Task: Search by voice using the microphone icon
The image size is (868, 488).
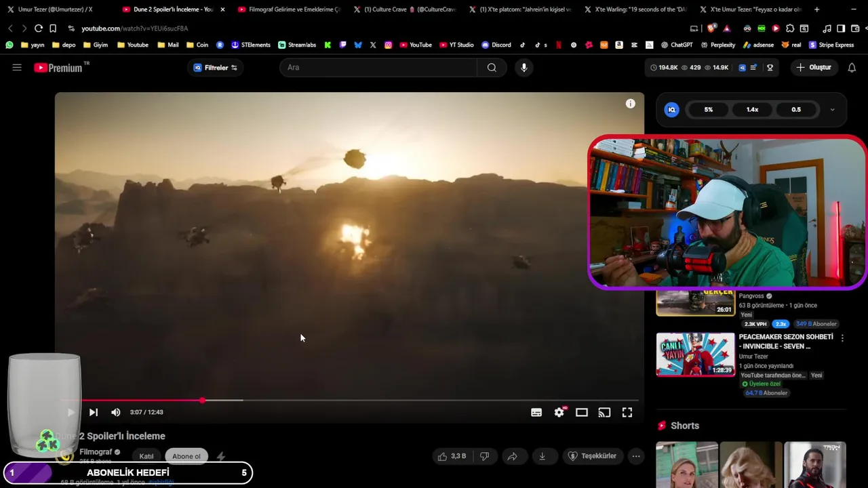Action: click(524, 67)
